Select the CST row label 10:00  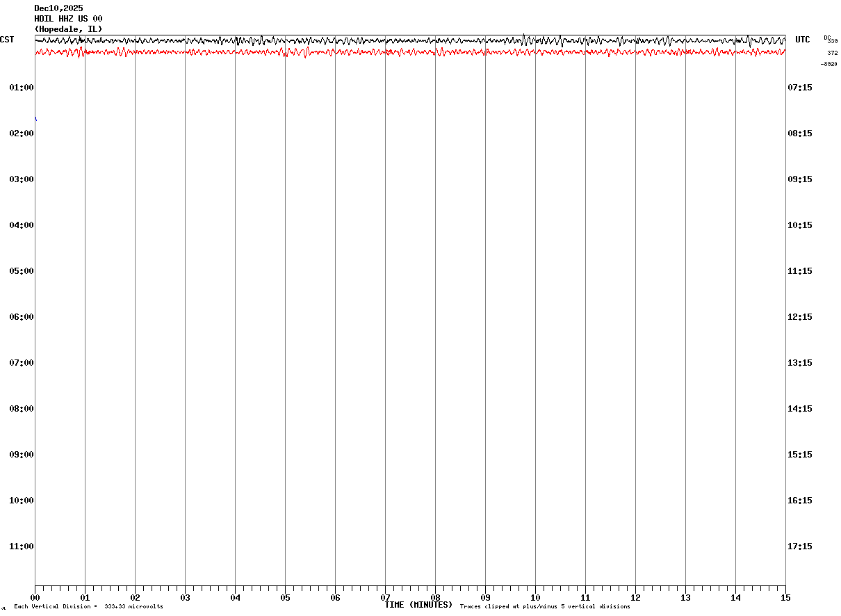tap(22, 501)
